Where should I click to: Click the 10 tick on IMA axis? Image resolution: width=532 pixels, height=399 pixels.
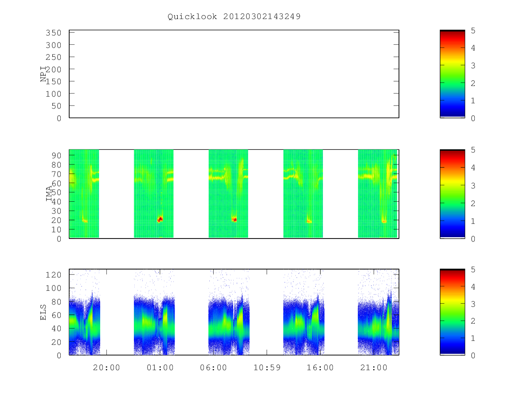tap(57, 229)
